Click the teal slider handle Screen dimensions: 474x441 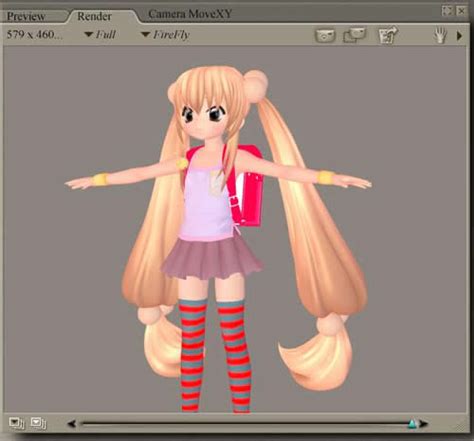point(413,424)
